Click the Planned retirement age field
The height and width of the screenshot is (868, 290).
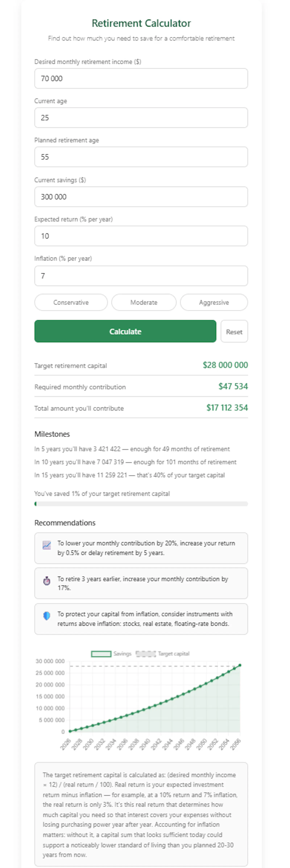pyautogui.click(x=141, y=157)
